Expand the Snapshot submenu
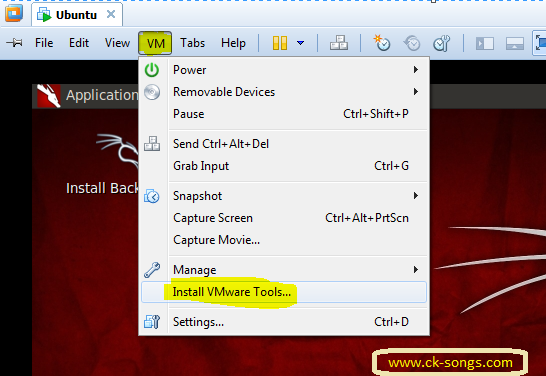 tap(284, 196)
